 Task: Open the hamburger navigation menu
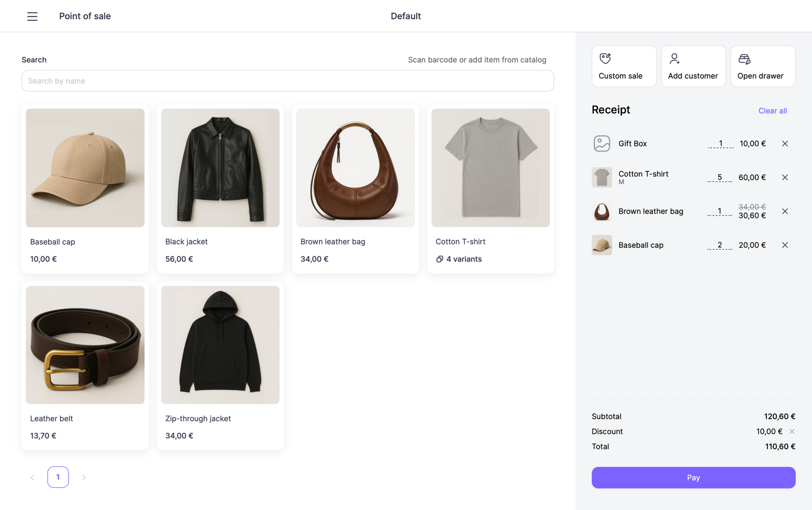(32, 16)
